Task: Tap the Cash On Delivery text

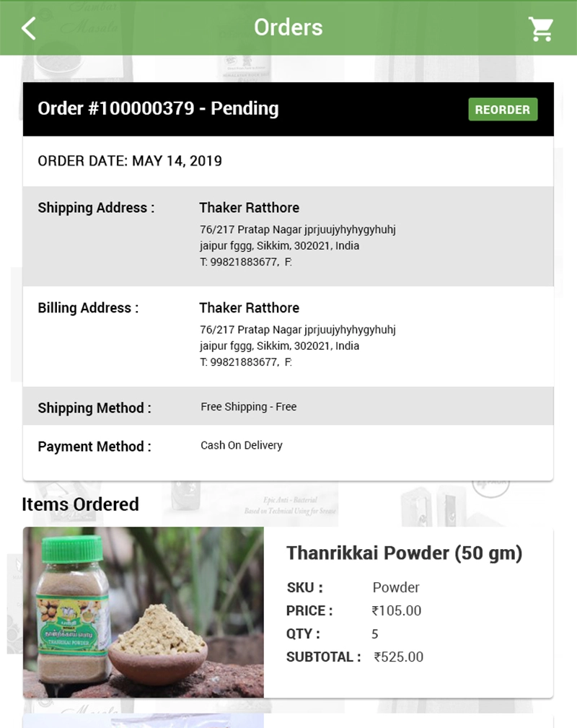Action: tap(241, 445)
